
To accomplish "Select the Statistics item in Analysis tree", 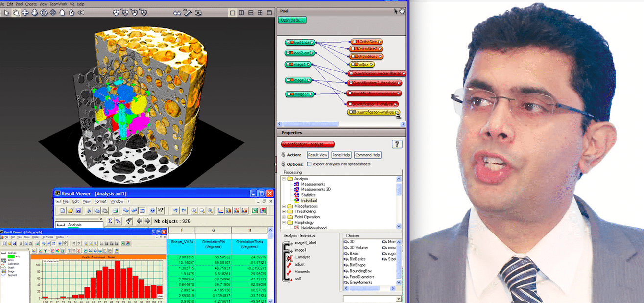I will 308,195.
